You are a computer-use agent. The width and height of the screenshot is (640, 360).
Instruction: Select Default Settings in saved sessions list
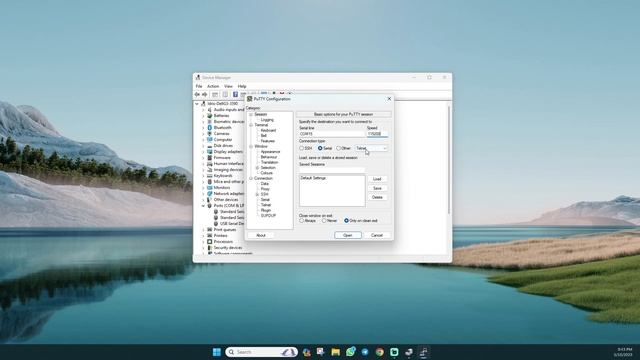coord(313,178)
